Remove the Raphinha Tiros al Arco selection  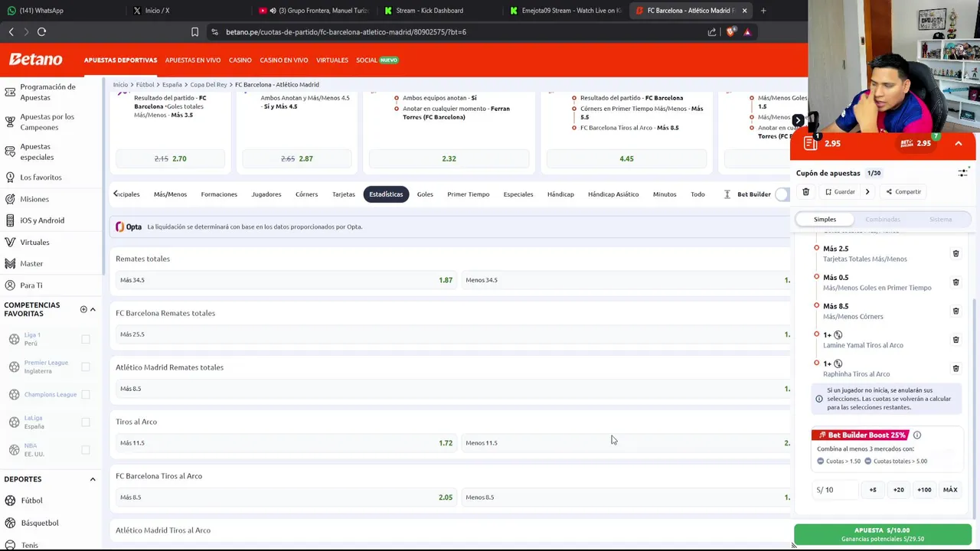[955, 368]
